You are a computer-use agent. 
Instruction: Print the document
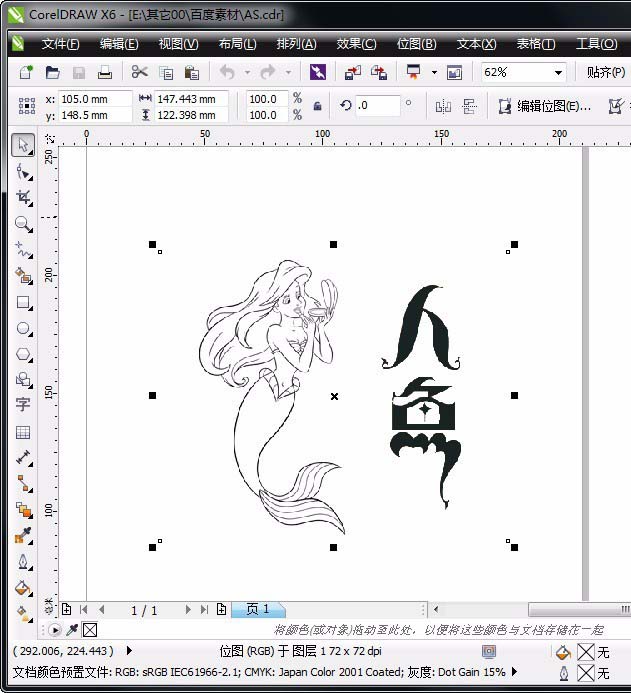(x=105, y=72)
